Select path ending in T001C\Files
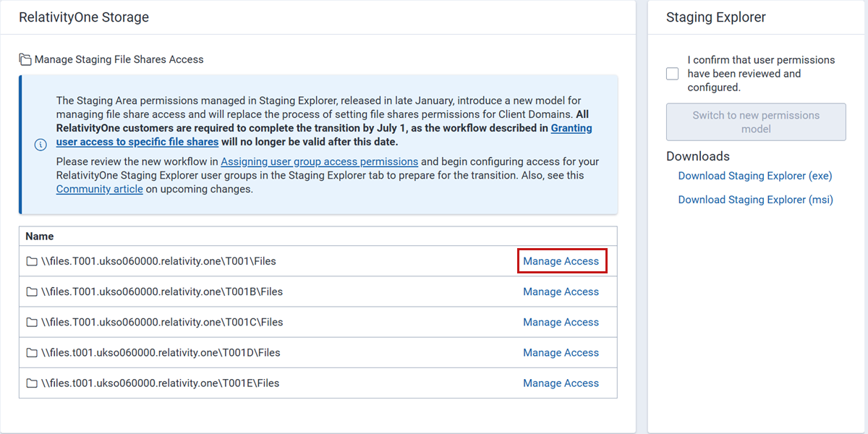The width and height of the screenshot is (868, 434). 162,322
